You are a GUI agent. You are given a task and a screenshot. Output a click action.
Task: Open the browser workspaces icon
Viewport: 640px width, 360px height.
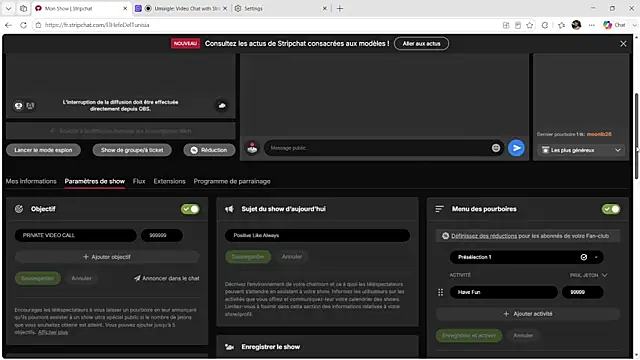click(x=23, y=8)
